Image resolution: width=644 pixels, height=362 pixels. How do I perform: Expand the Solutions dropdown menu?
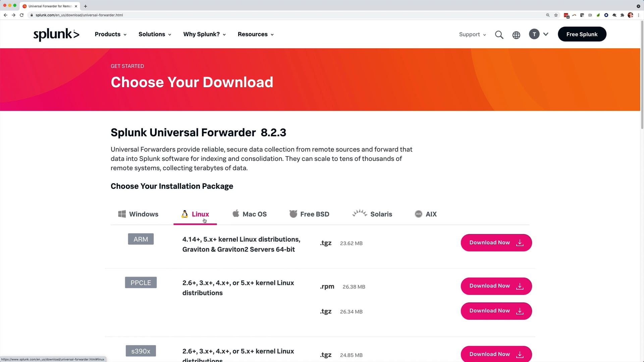coord(155,34)
